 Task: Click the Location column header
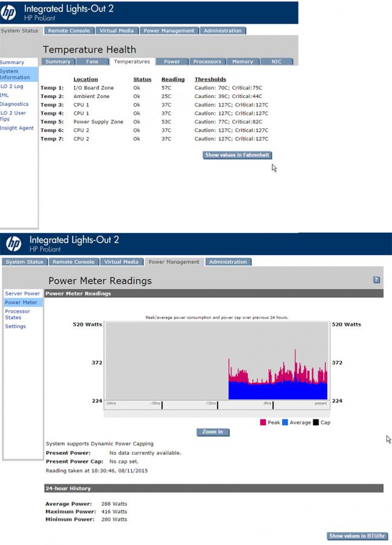85,79
